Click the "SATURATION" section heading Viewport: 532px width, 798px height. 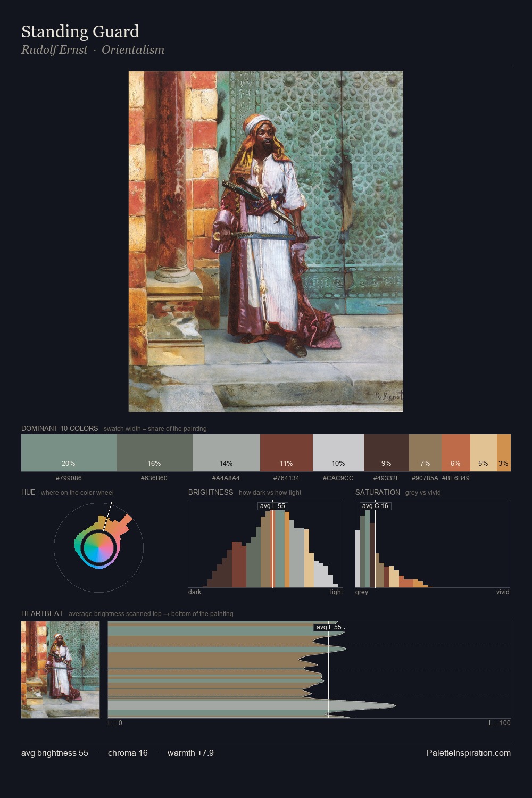pos(378,492)
